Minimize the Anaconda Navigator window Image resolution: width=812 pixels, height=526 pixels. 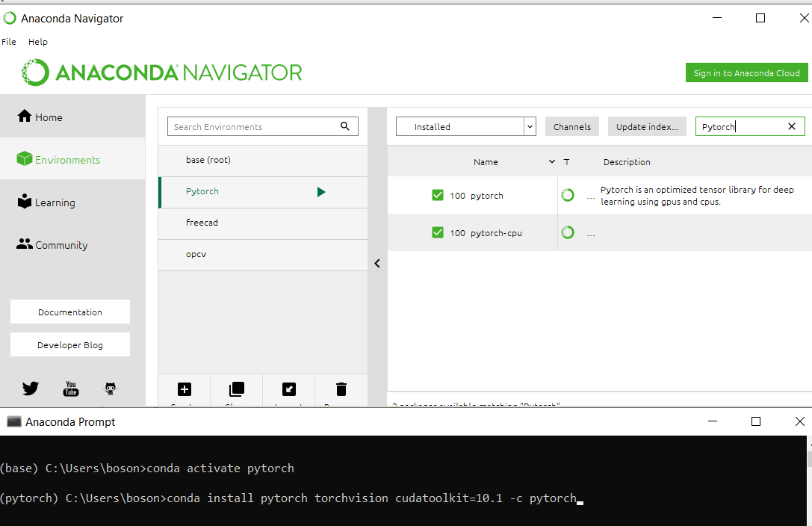(717, 18)
